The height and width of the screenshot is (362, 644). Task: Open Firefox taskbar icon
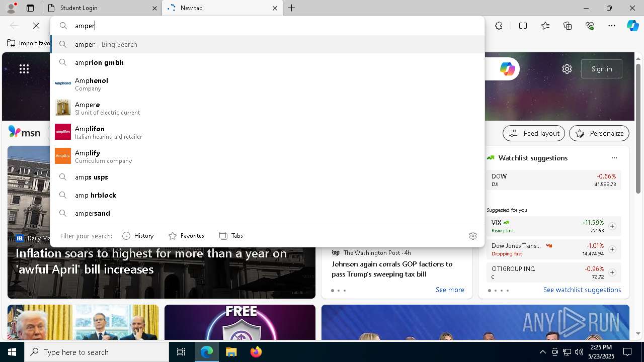coord(256,352)
